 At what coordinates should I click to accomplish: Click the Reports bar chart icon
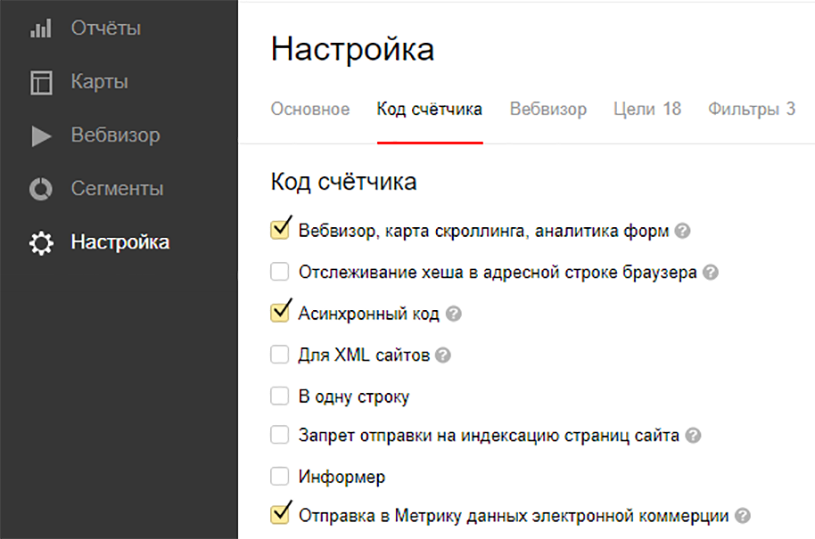coord(41,28)
